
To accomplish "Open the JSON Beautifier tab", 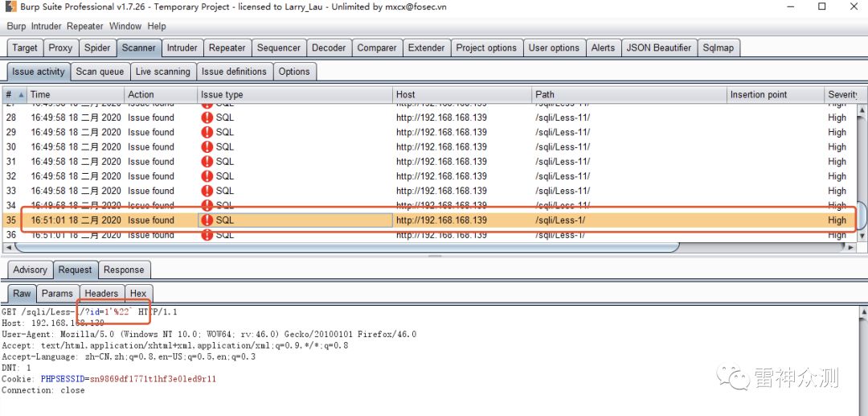I will (x=659, y=47).
